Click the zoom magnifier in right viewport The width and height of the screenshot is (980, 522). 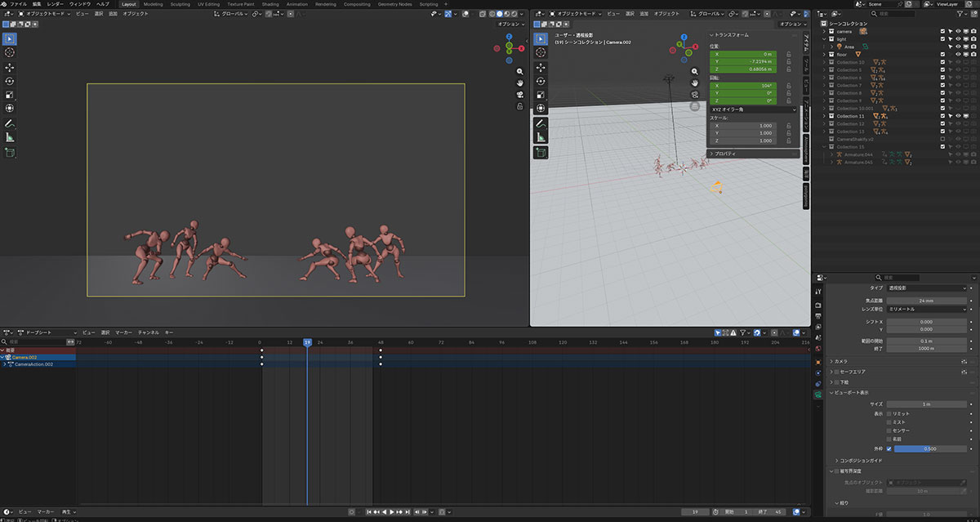coord(695,71)
